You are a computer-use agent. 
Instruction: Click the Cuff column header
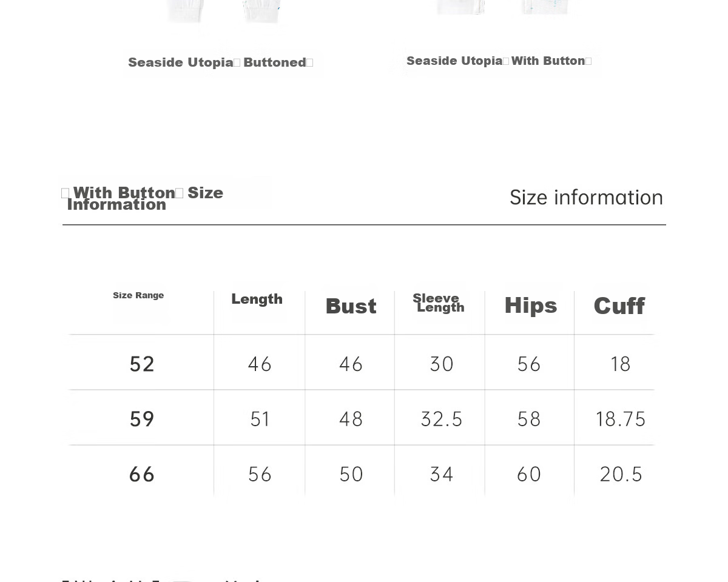pyautogui.click(x=619, y=306)
